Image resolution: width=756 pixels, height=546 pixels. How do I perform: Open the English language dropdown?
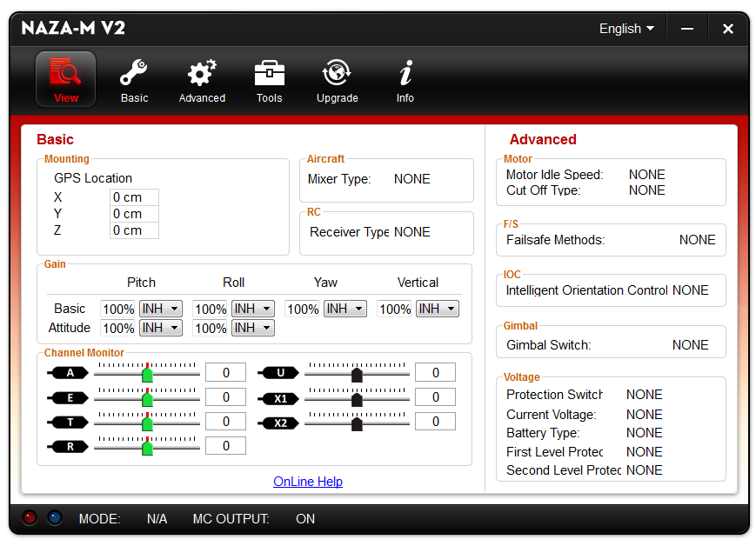click(x=626, y=29)
